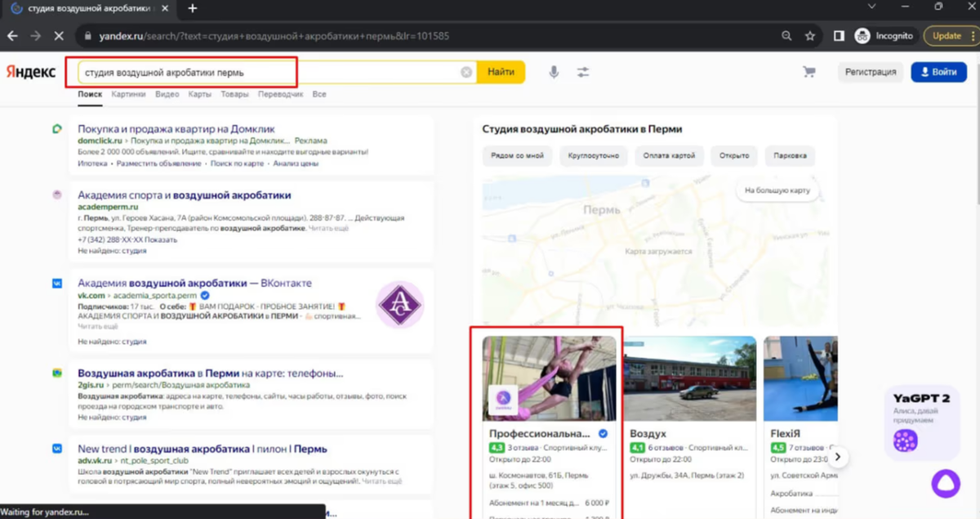The image size is (980, 519).
Task: Start voice search with the microphone icon
Action: pyautogui.click(x=554, y=72)
